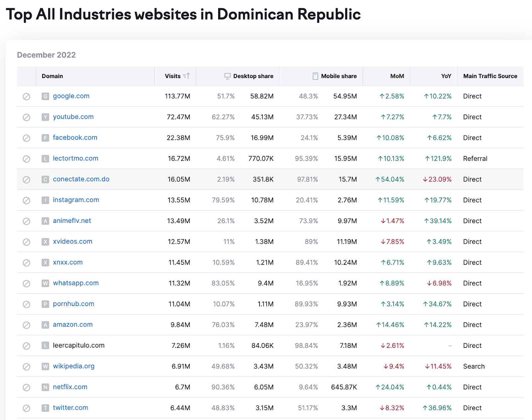This screenshot has width=532, height=420.
Task: Click amazon.com's 9.84M visits value
Action: pos(180,325)
